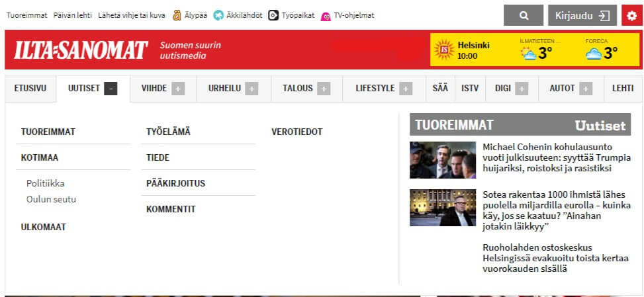Click the Kirjaudu login button
Image resolution: width=644 pixels, height=297 pixels.
coord(582,16)
